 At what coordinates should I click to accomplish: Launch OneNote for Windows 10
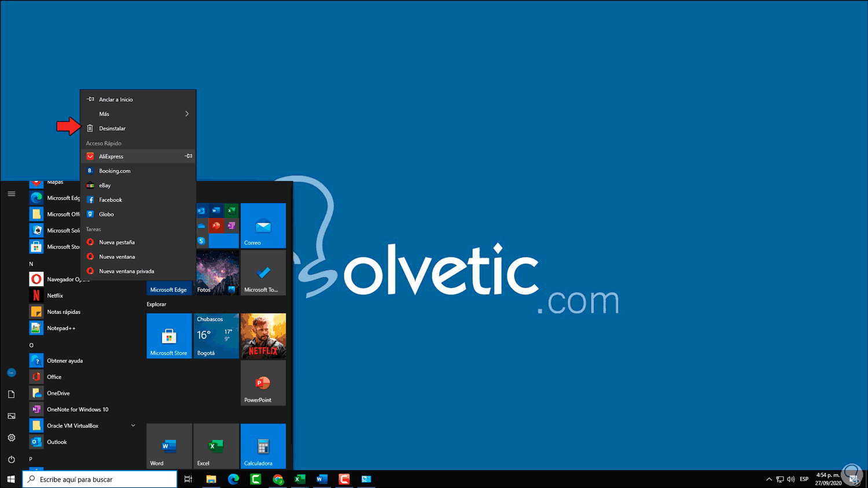click(x=84, y=409)
